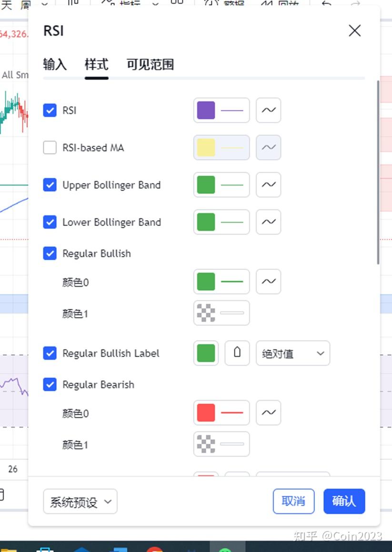Switch to the 输入 tab
The image size is (392, 552).
coord(55,65)
